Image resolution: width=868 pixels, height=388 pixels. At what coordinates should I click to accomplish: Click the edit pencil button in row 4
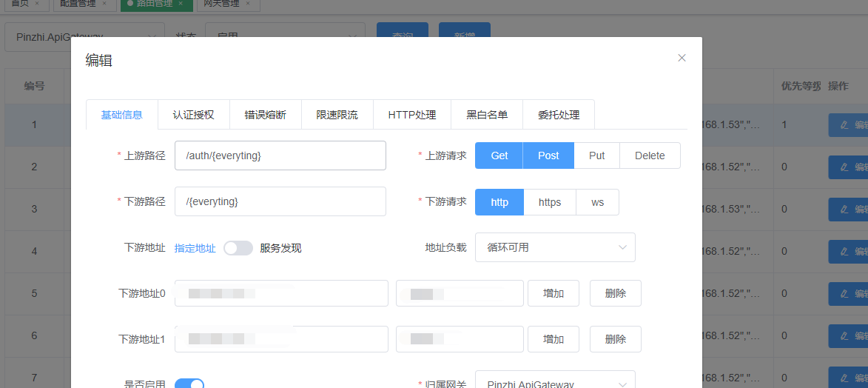click(x=848, y=251)
